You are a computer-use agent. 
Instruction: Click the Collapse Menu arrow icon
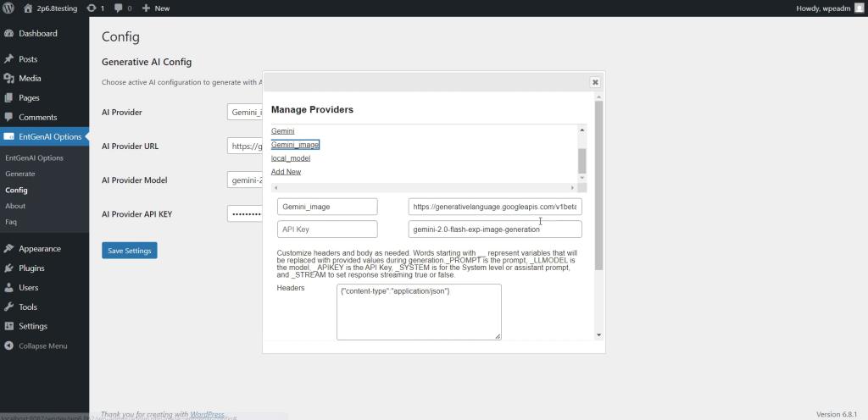(x=8, y=346)
